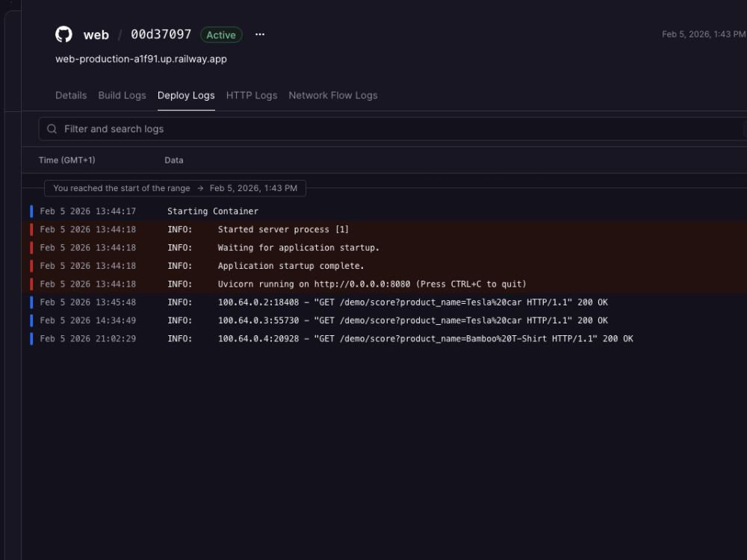Click the start of range notice
Screen dimensions: 747x560
coord(175,188)
